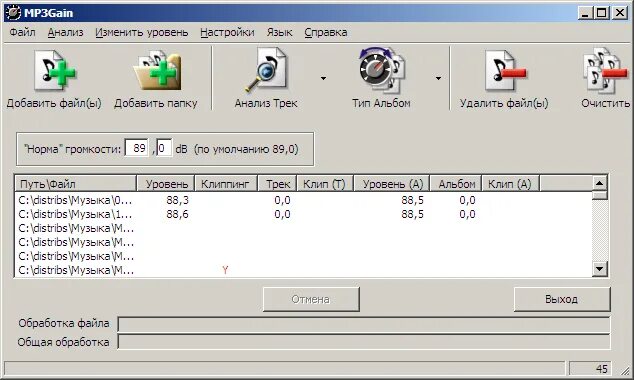The image size is (634, 380).
Task: Click the Очистить all files icon
Action: (x=605, y=71)
